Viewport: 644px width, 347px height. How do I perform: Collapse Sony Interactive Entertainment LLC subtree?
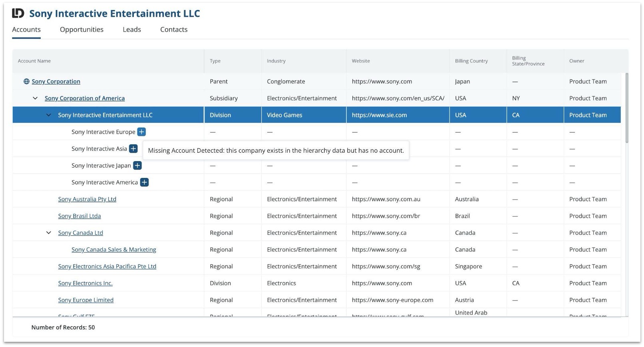[x=49, y=115]
